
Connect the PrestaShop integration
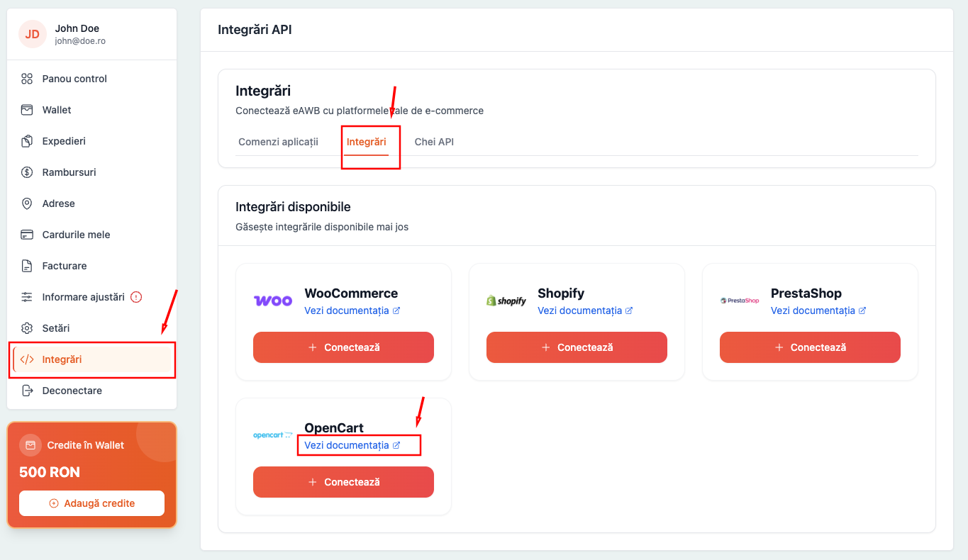click(x=810, y=347)
